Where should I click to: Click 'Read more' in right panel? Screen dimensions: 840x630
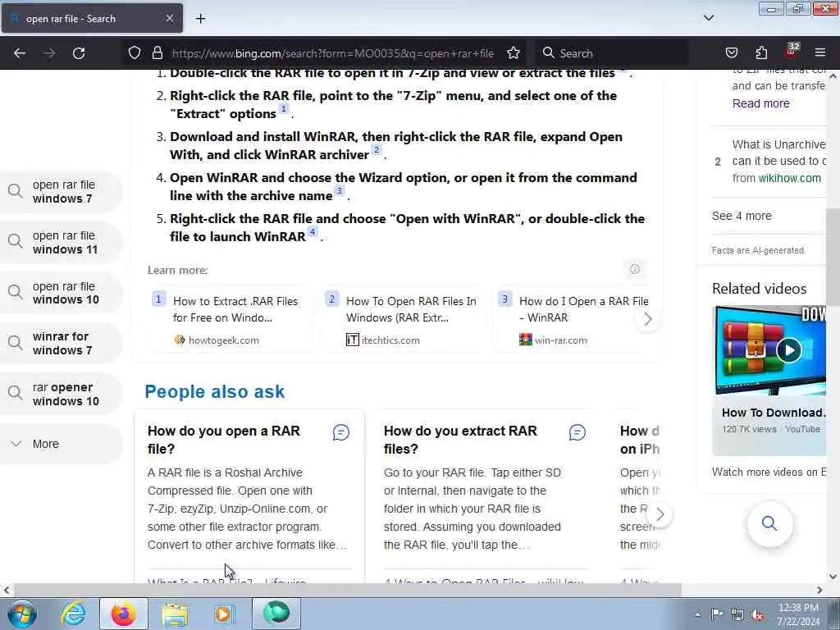click(760, 103)
